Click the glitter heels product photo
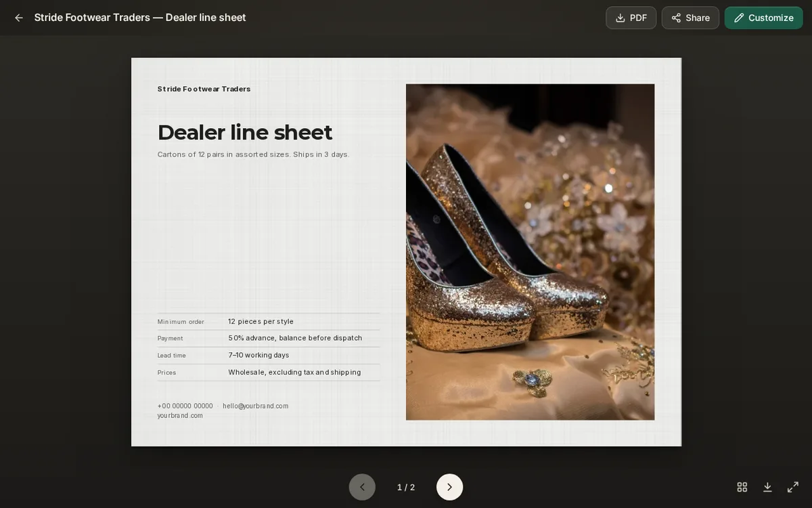Viewport: 812px width, 508px height. [x=530, y=252]
